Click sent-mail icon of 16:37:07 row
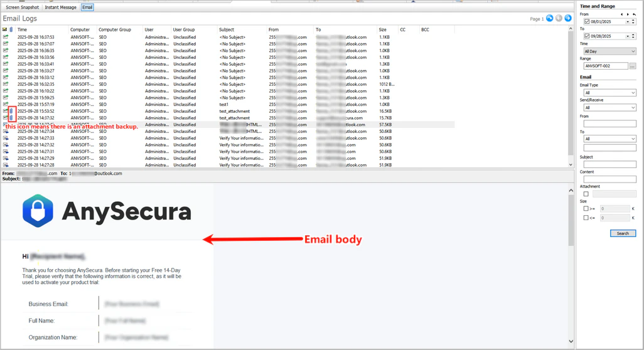Viewport: 644px width, 350px height. coord(6,44)
